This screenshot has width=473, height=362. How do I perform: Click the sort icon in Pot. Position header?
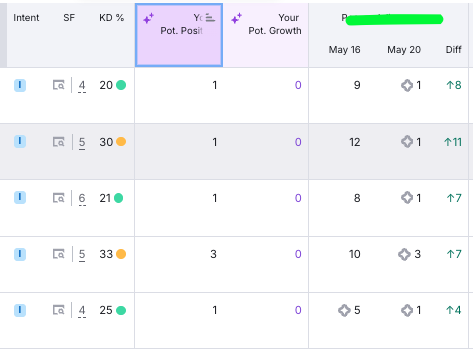click(210, 18)
